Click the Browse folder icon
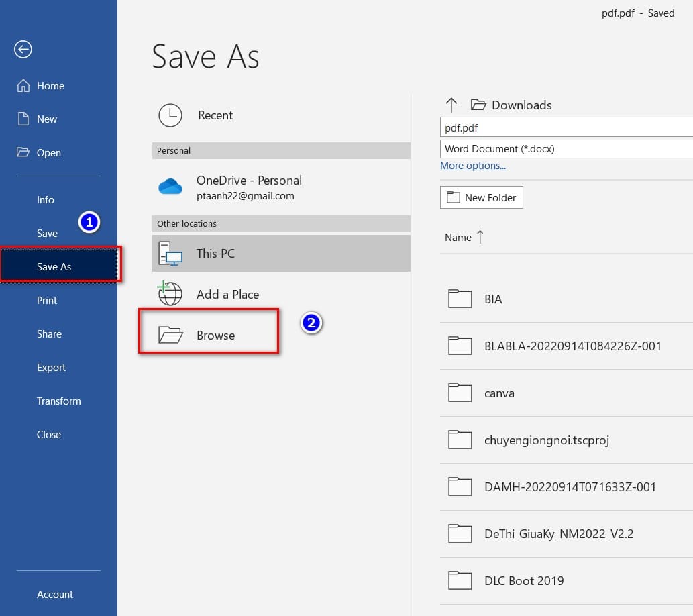 coord(170,335)
